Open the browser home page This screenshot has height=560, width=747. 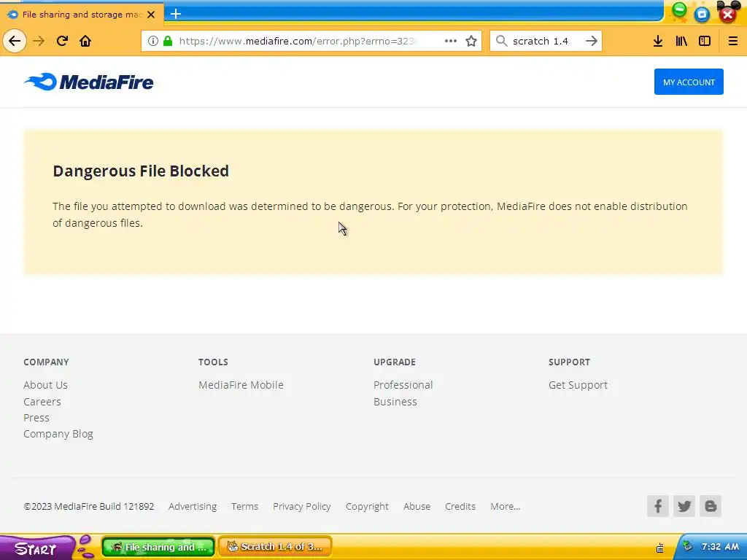(x=85, y=41)
